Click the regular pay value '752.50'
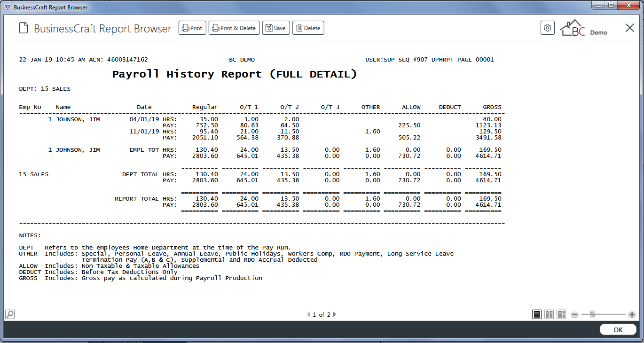 207,125
